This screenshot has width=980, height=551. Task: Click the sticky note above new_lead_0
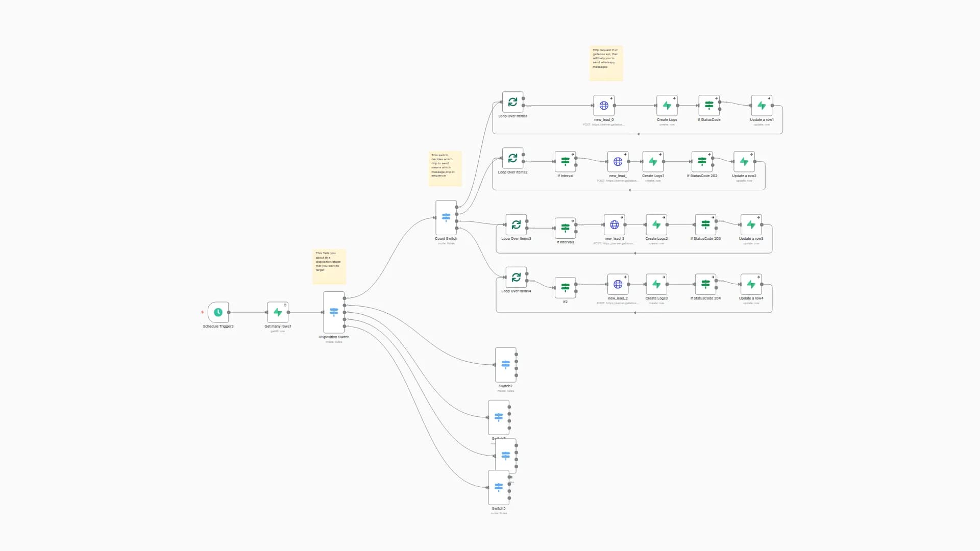tap(606, 63)
